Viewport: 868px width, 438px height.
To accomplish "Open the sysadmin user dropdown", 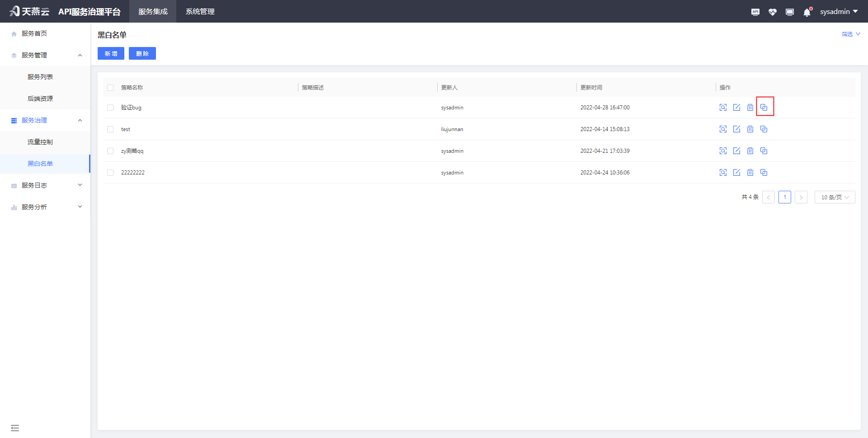I will [839, 12].
